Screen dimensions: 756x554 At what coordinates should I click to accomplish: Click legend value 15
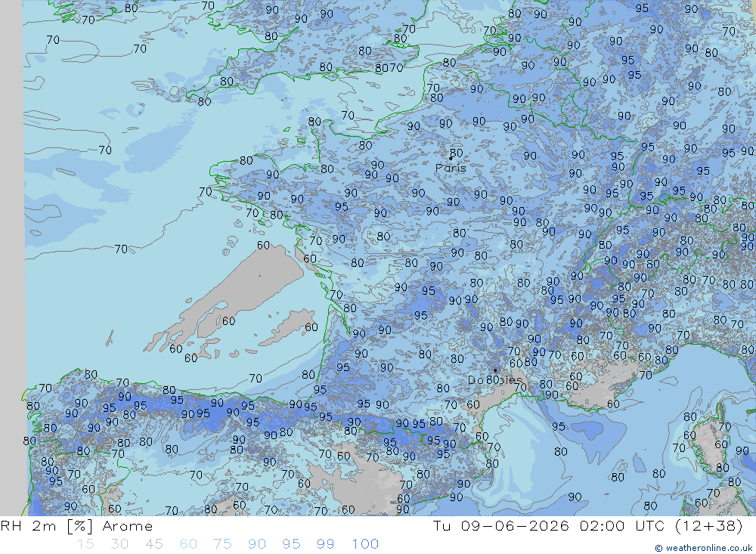[x=85, y=544]
